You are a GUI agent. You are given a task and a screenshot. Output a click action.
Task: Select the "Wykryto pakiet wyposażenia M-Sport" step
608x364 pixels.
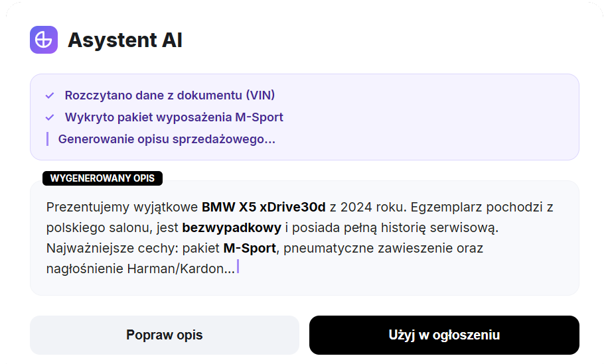coord(174,117)
